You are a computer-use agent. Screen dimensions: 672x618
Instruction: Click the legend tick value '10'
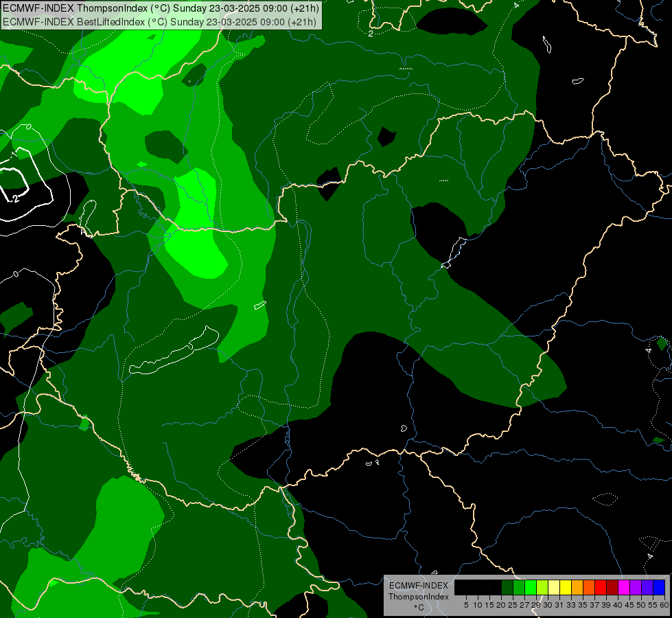478,605
